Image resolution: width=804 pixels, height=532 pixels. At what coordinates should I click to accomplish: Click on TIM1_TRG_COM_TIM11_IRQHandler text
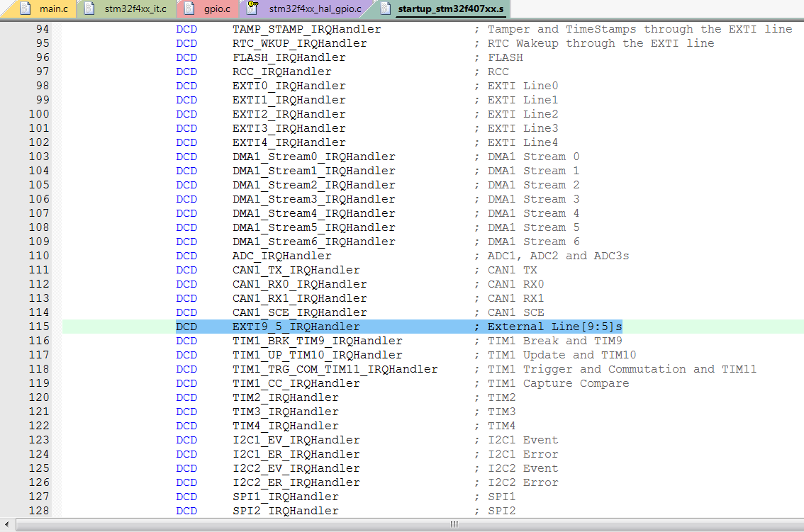tap(335, 369)
